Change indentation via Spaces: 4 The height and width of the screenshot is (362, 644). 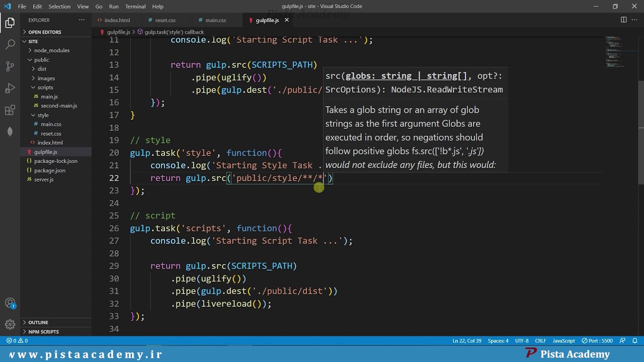(498, 341)
